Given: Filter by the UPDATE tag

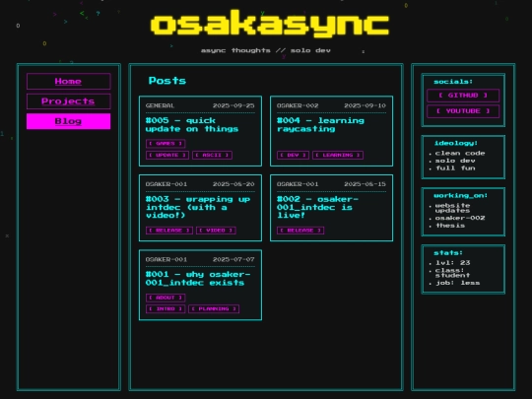Looking at the screenshot, I should 167,155.
